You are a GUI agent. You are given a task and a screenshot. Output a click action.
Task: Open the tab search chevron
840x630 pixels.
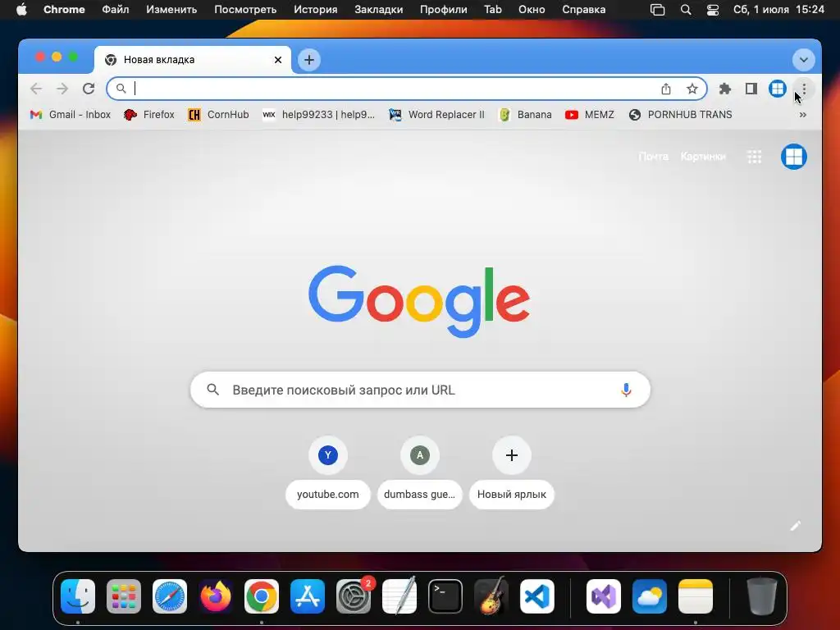(x=804, y=59)
